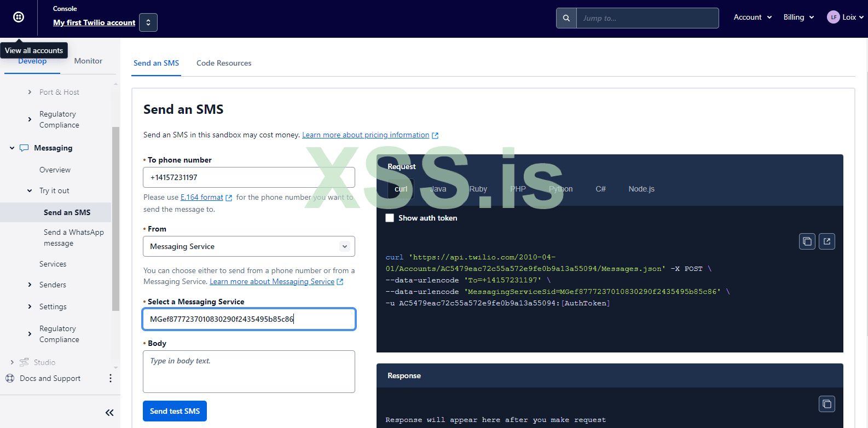
Task: Open the From 'Messaging Service' dropdown
Action: click(x=249, y=246)
